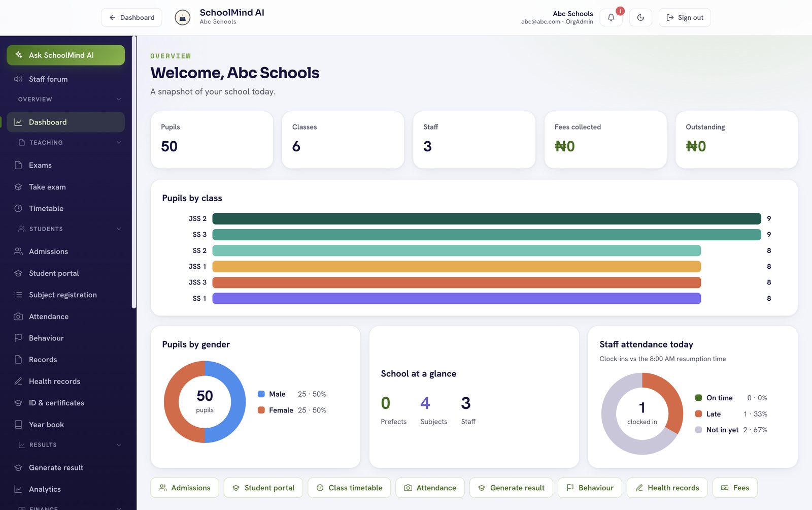Viewport: 812px width, 510px height.
Task: Open Class timetable quick link
Action: [x=349, y=488]
